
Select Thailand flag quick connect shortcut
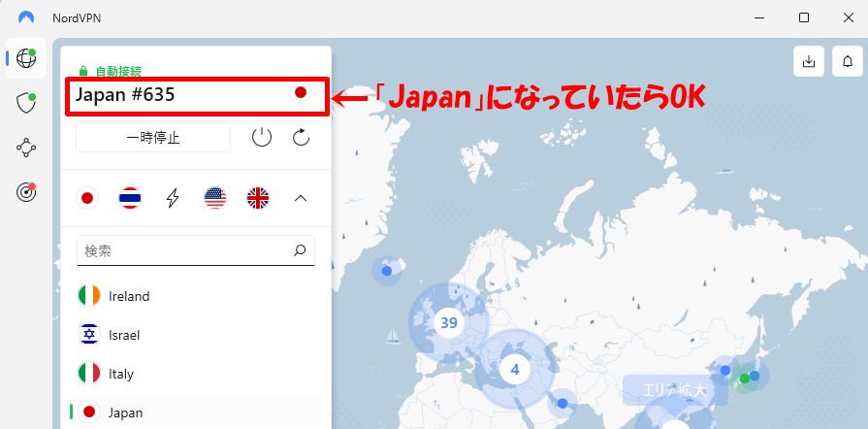click(130, 198)
